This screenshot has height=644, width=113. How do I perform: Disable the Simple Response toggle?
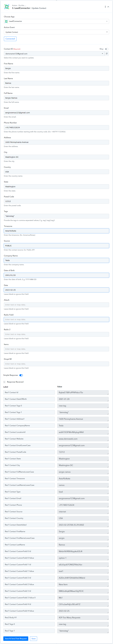[x=21, y=375]
